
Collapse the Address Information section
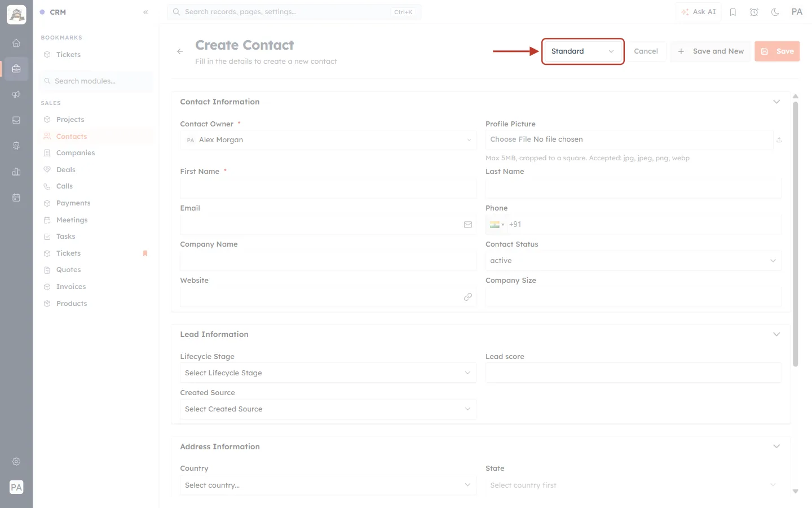(x=776, y=446)
